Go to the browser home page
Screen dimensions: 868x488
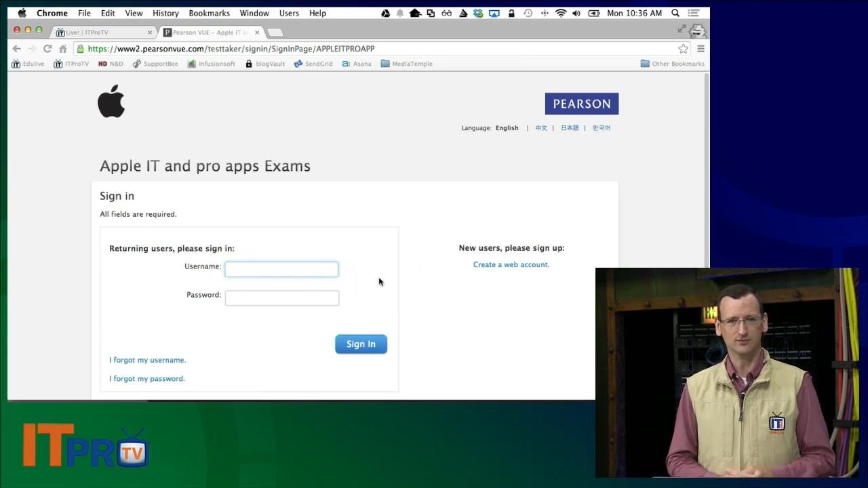tap(63, 49)
